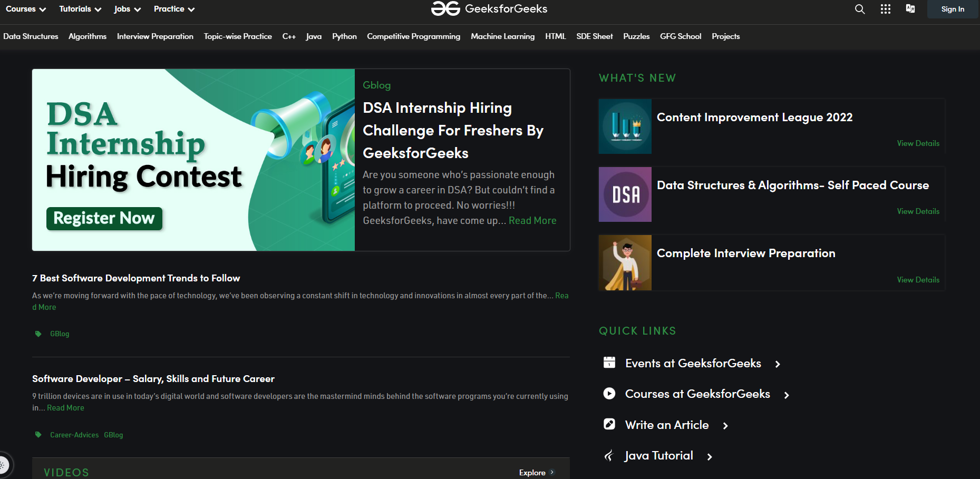
Task: Expand the Courses dropdown menu
Action: tap(26, 9)
